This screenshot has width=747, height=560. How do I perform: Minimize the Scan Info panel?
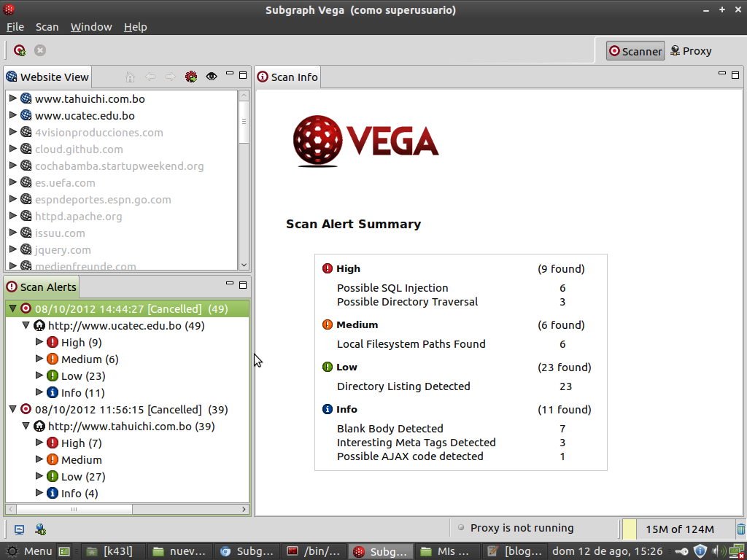pyautogui.click(x=722, y=74)
